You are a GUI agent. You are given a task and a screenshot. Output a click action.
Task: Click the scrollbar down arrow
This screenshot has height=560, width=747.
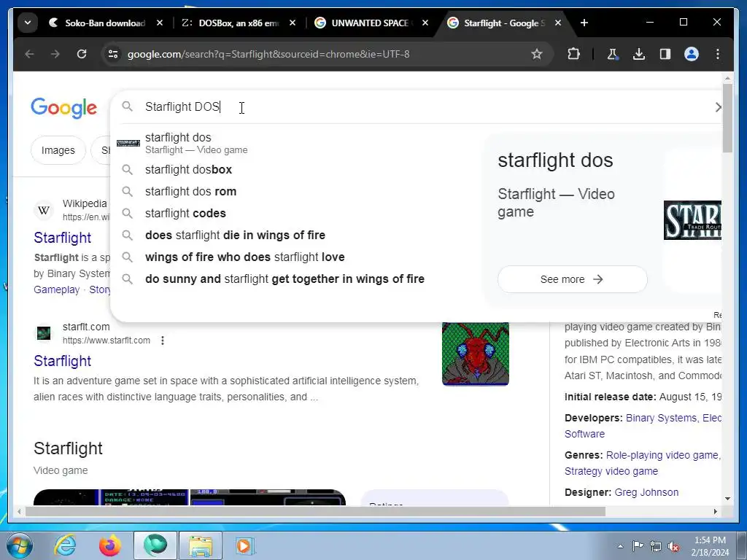727,499
